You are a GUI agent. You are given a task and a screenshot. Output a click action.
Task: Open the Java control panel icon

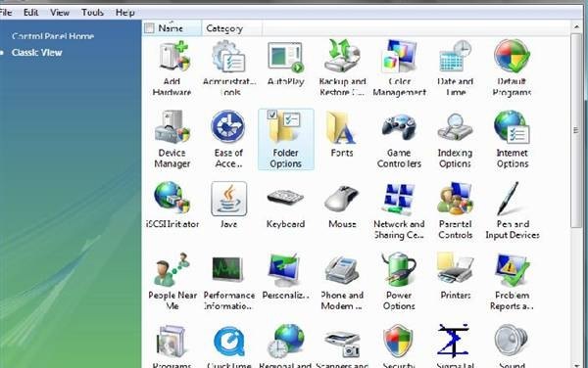click(228, 199)
